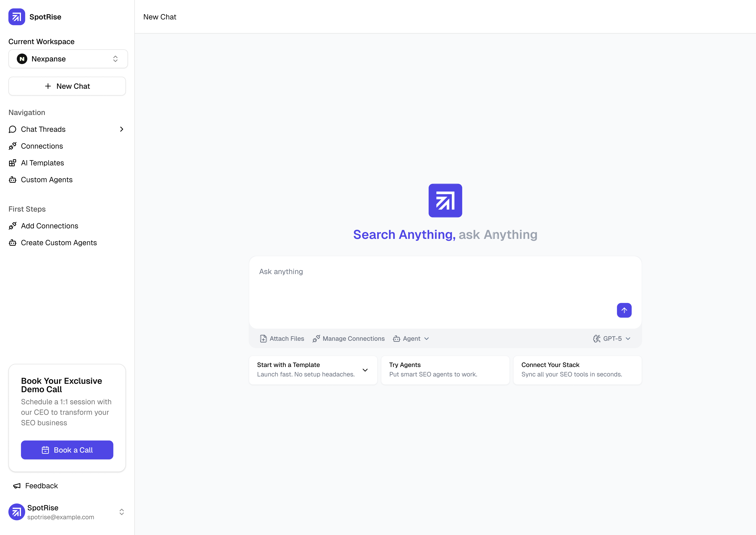The width and height of the screenshot is (756, 535).
Task: Click the Nexpanse workspace avatar icon
Action: [22, 59]
